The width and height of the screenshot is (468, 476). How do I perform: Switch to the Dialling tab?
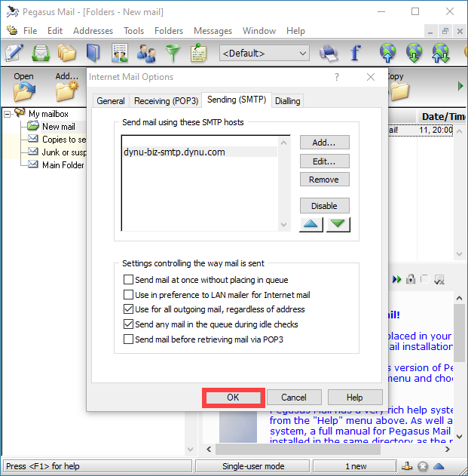(288, 101)
